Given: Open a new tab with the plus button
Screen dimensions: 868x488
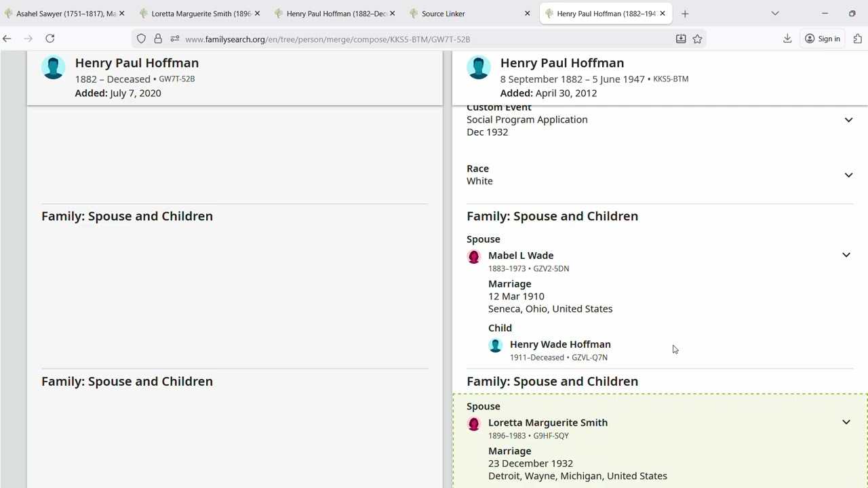Looking at the screenshot, I should pyautogui.click(x=685, y=14).
